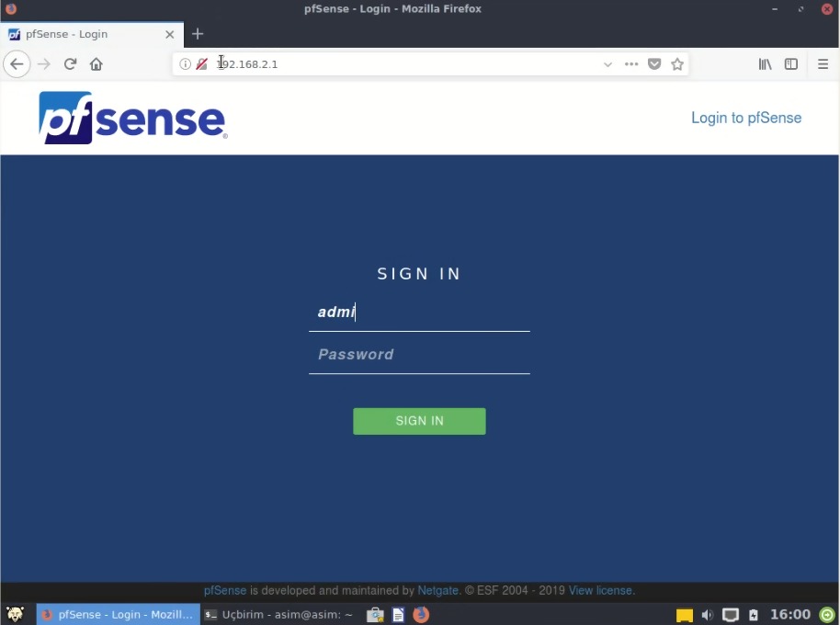
Task: Open the page actions menu in the address bar
Action: (630, 63)
